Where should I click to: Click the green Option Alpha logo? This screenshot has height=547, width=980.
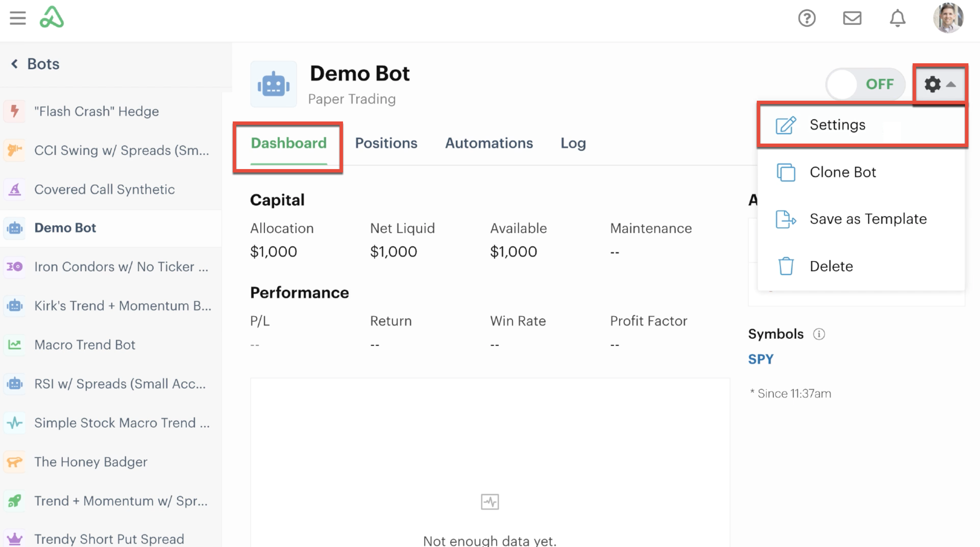coord(52,17)
